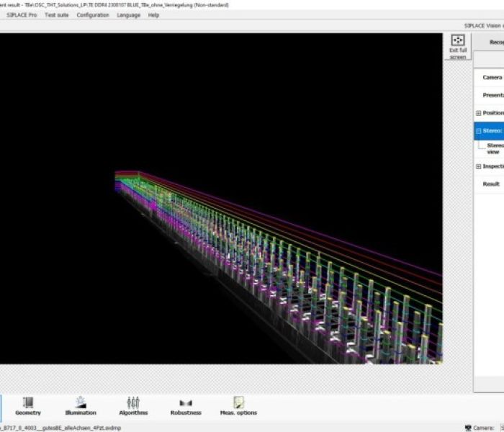
Task: Open the Help menu
Action: [153, 15]
